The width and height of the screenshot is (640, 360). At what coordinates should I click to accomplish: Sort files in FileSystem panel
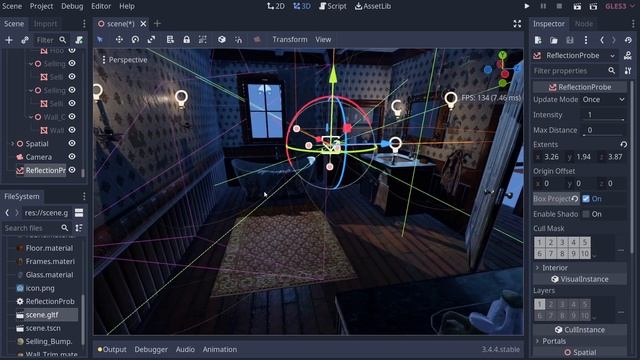(x=79, y=228)
